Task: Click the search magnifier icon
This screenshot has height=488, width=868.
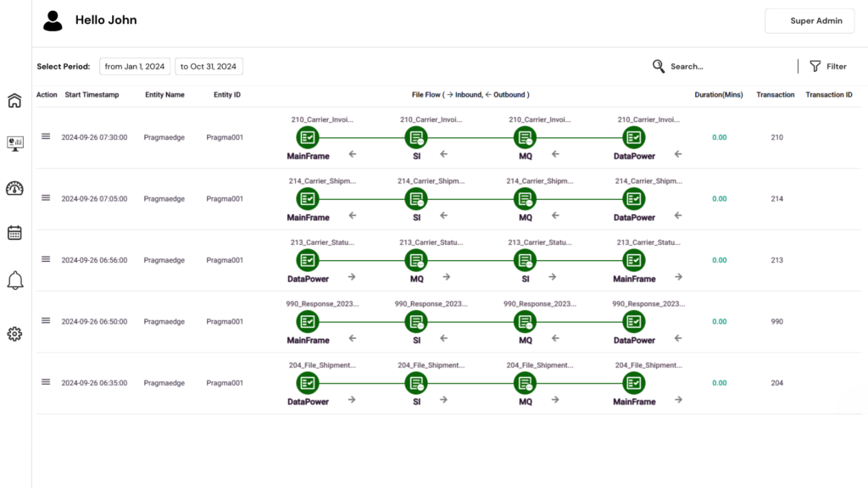Action: point(657,65)
